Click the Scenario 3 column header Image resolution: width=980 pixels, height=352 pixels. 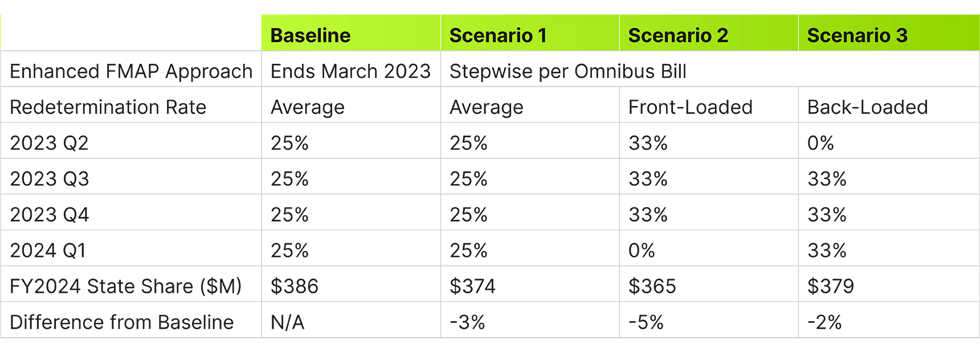(x=889, y=33)
